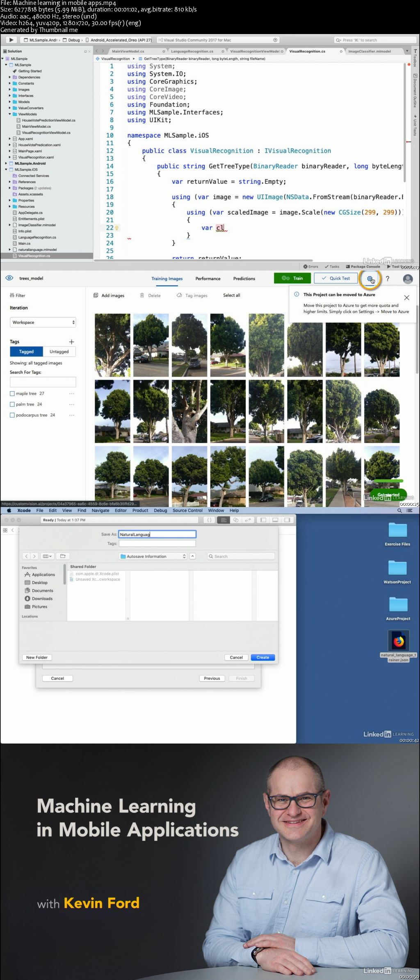Expand the MLSample.Android project
The height and width of the screenshot is (980, 420).
(6, 163)
